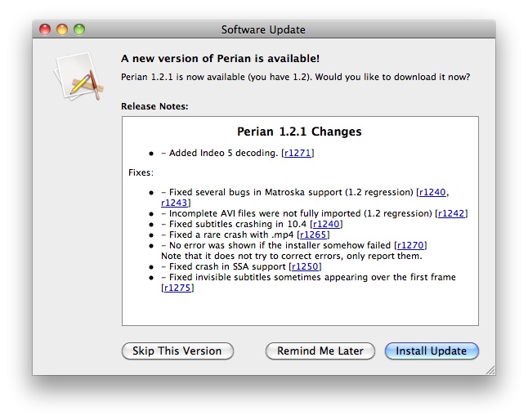The image size is (528, 420).
Task: Close the Software Update window with red button
Action: (45, 29)
